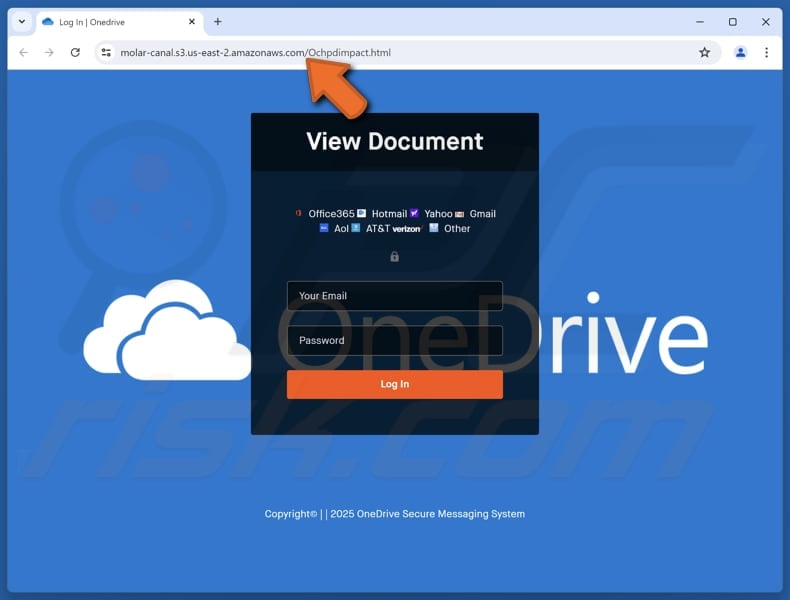Click the verizon logo
This screenshot has height=600, width=790.
(407, 229)
